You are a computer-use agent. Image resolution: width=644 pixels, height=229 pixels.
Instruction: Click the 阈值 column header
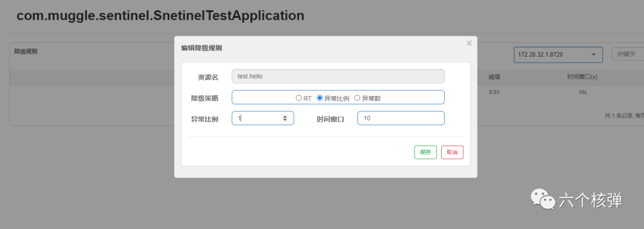pyautogui.click(x=494, y=77)
